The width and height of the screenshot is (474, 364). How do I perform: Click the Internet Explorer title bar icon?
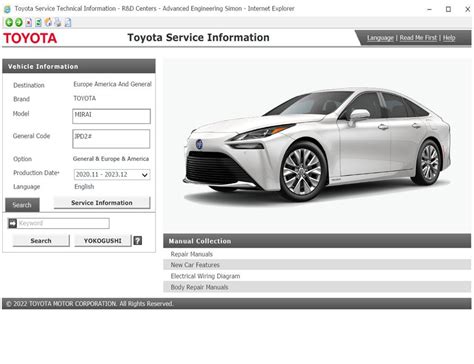click(x=7, y=9)
